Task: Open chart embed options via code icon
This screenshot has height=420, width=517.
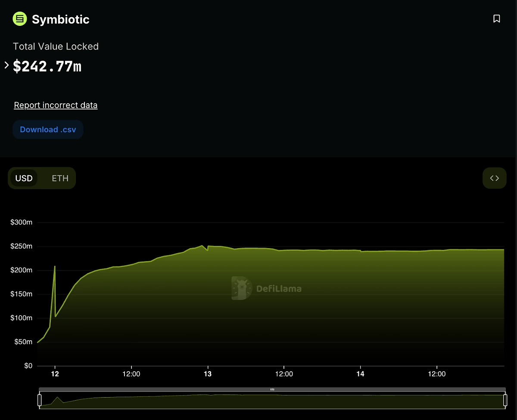Action: click(x=494, y=178)
